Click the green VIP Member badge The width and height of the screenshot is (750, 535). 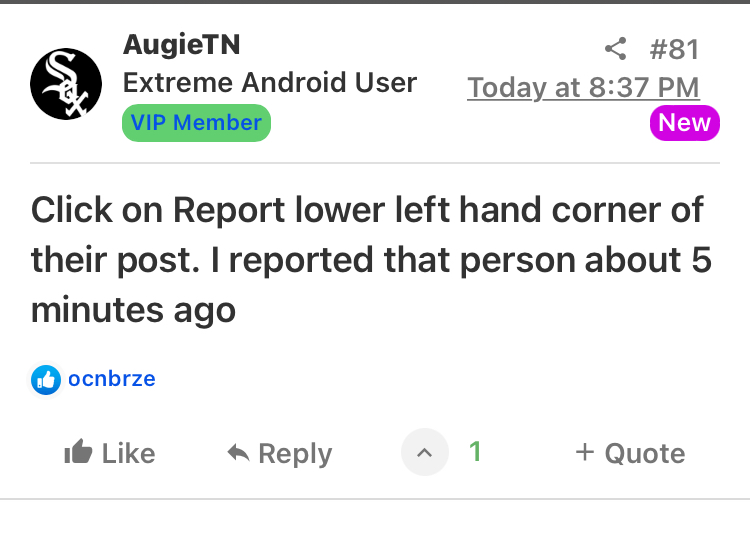pyautogui.click(x=196, y=123)
